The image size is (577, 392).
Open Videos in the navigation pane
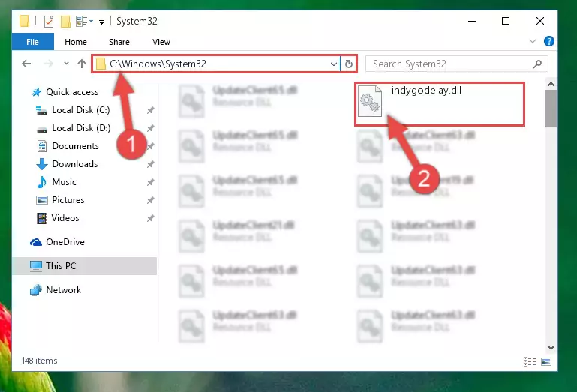coord(65,218)
